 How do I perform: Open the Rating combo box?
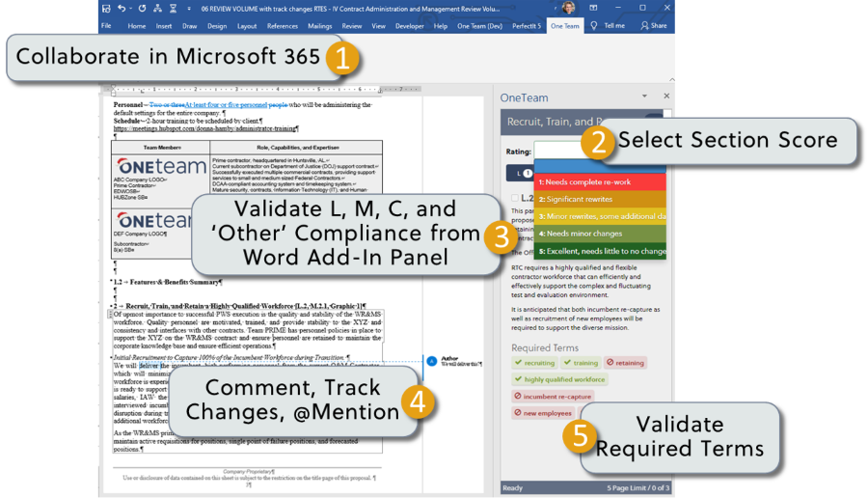[559, 151]
